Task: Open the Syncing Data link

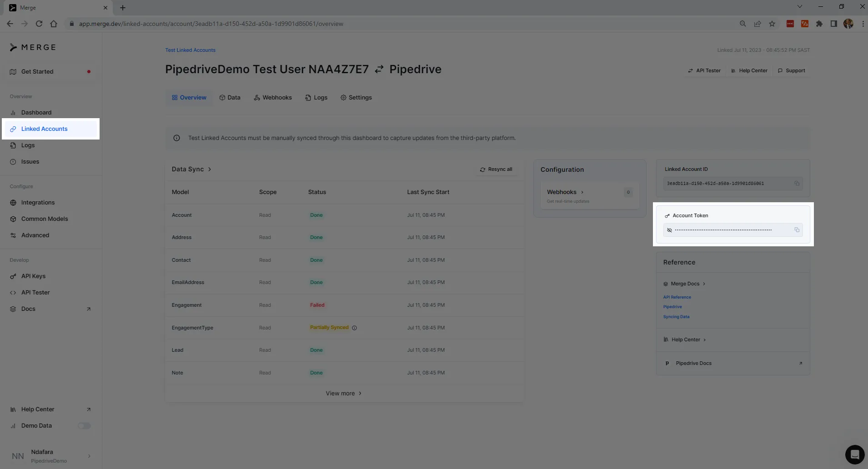Action: click(676, 316)
